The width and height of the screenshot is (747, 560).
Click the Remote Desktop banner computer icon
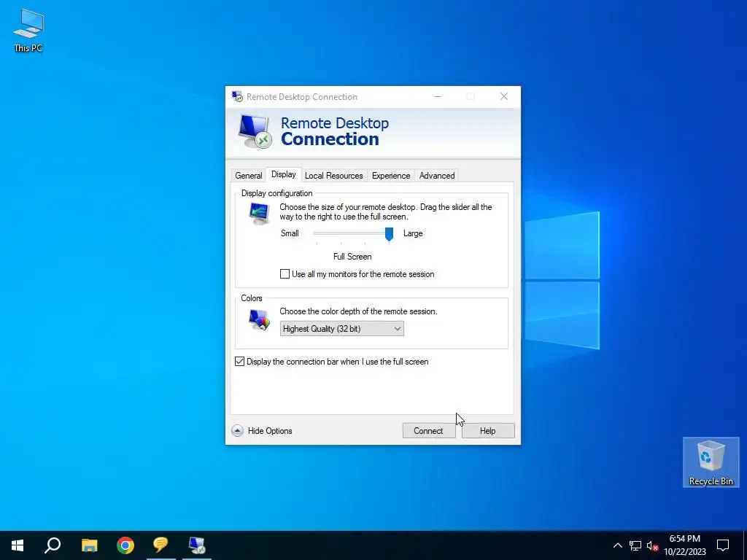tap(255, 132)
